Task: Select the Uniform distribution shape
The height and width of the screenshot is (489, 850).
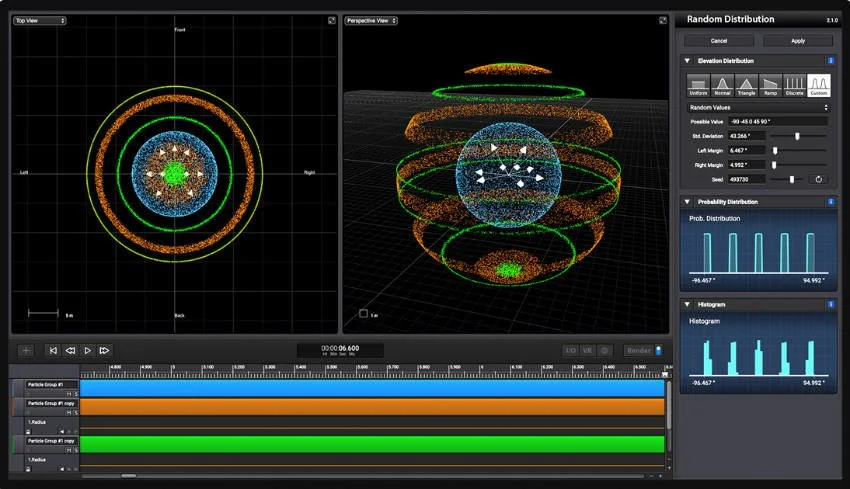Action: click(x=698, y=86)
